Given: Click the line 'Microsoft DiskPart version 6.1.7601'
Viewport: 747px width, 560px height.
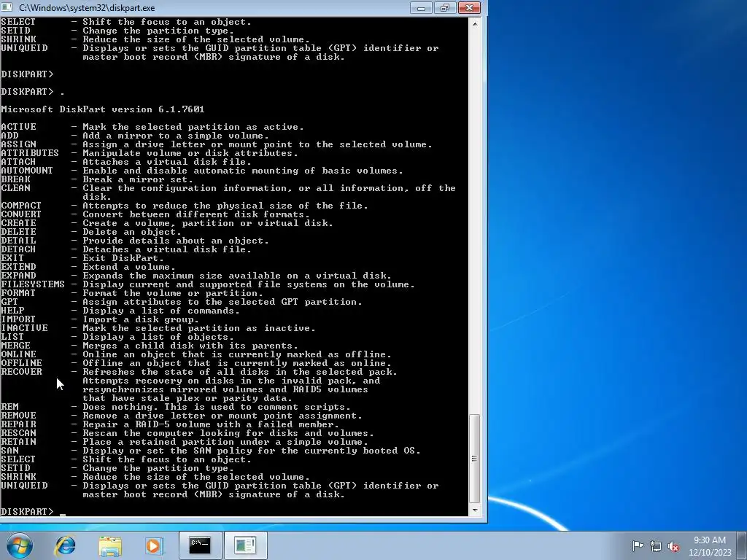Looking at the screenshot, I should [102, 109].
